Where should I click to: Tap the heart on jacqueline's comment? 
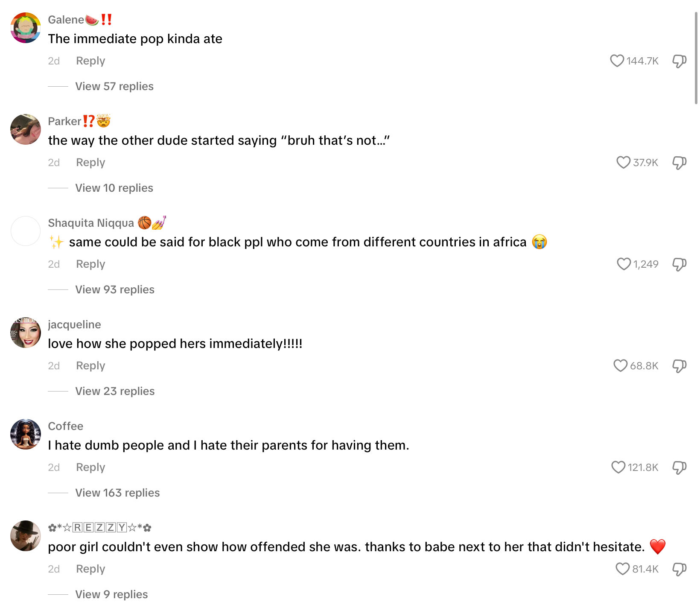[x=620, y=366]
